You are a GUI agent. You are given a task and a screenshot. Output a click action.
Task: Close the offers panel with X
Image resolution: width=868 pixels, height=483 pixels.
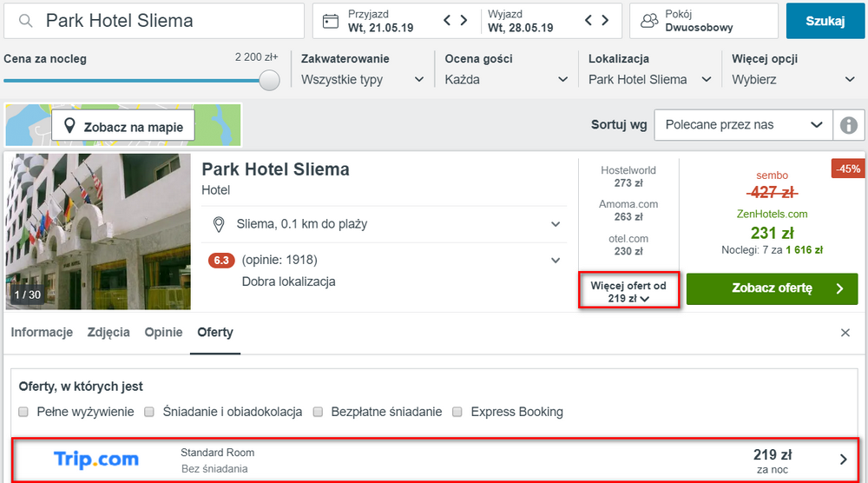click(845, 333)
